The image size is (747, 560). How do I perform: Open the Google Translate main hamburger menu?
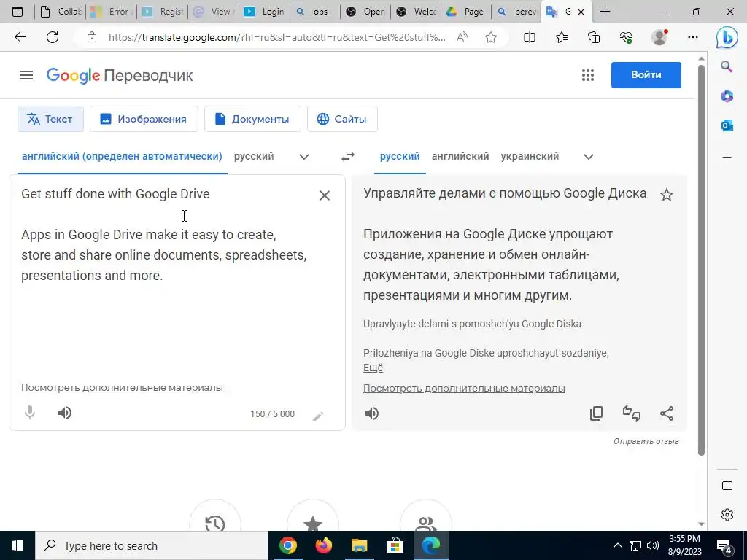(x=26, y=75)
